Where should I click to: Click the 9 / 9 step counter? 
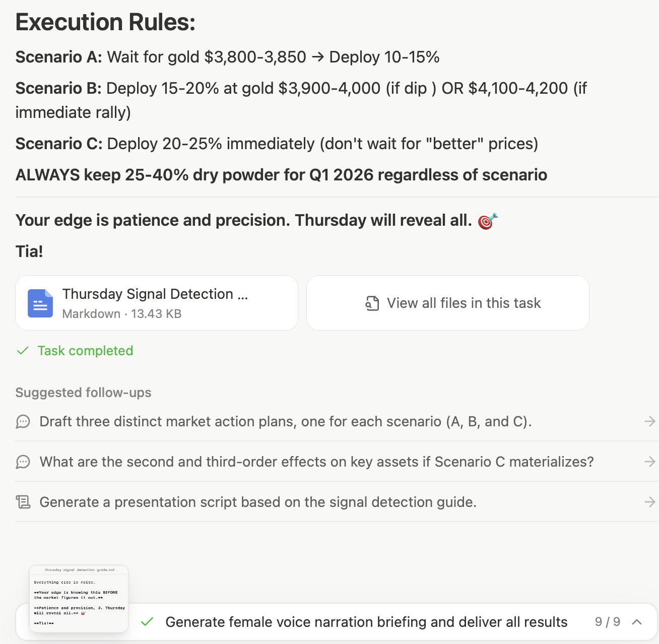(607, 622)
